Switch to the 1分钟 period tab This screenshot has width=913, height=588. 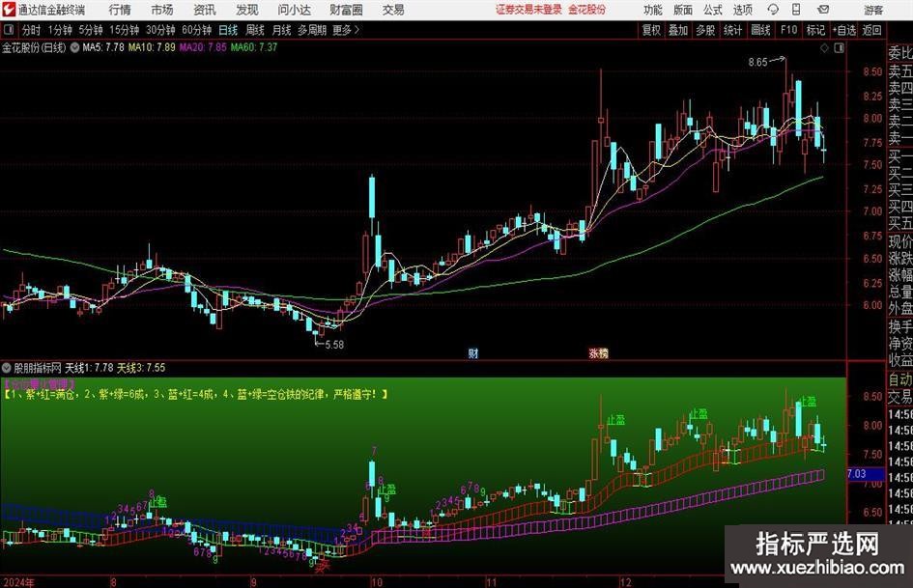60,30
